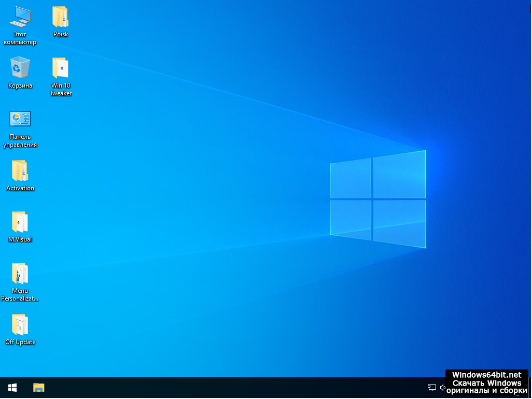
Task: Click an empty area of the taskbar
Action: pyautogui.click(x=233, y=388)
